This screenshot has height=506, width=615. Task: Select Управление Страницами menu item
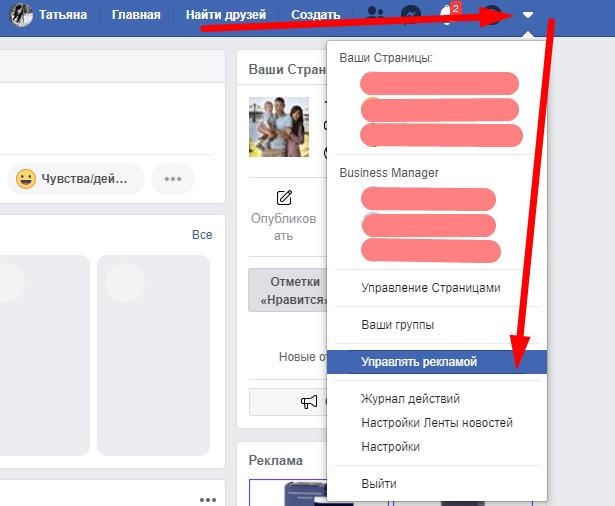[431, 288]
